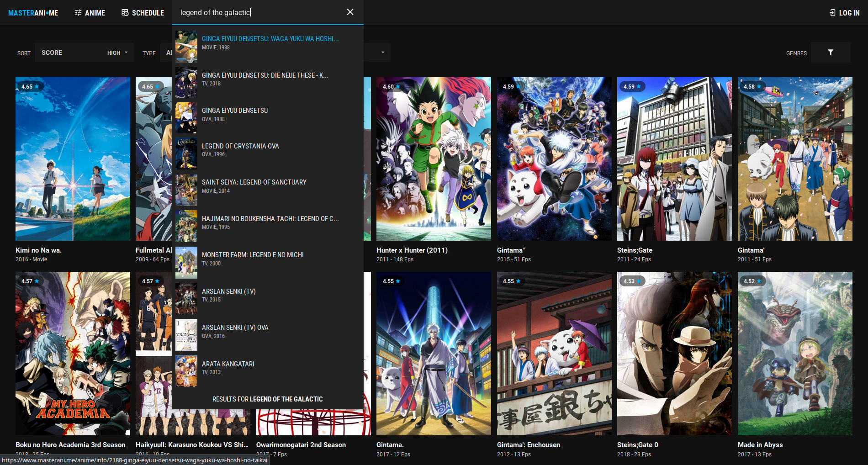Click the Monster Farm result thumbnail

point(186,263)
